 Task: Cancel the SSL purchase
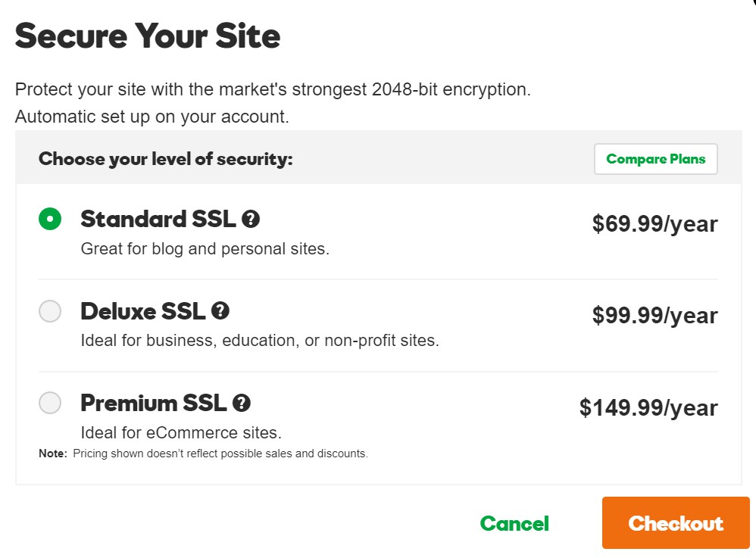point(514,522)
